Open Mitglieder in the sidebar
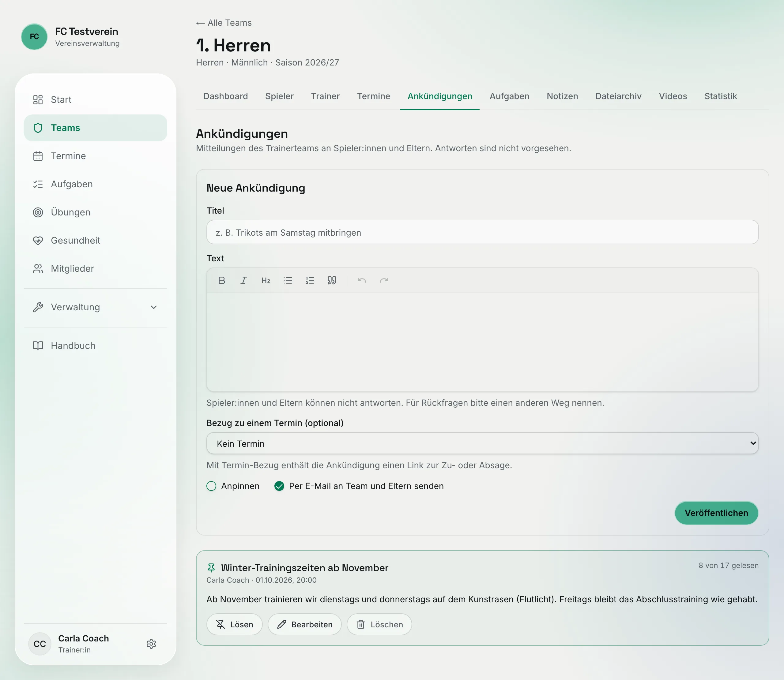 [95, 269]
